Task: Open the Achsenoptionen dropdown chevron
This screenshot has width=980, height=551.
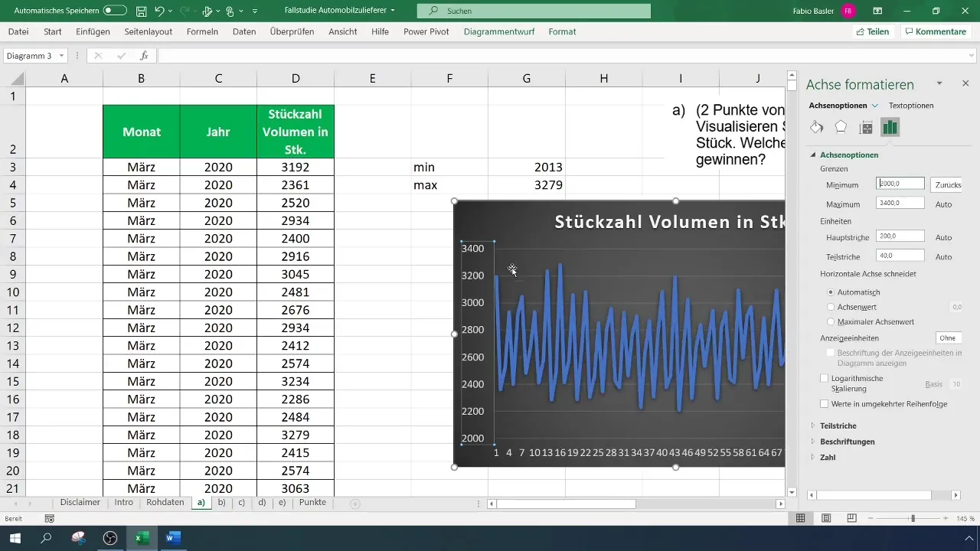Action: [x=875, y=106]
